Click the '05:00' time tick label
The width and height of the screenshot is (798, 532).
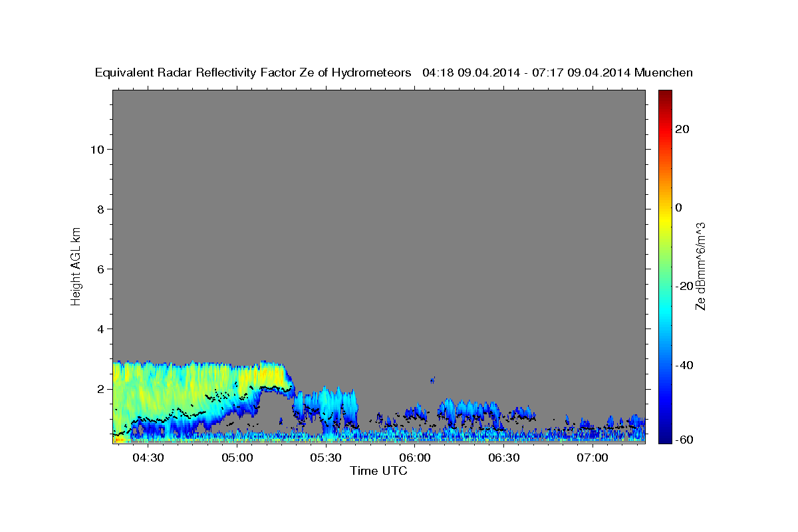[x=237, y=458]
